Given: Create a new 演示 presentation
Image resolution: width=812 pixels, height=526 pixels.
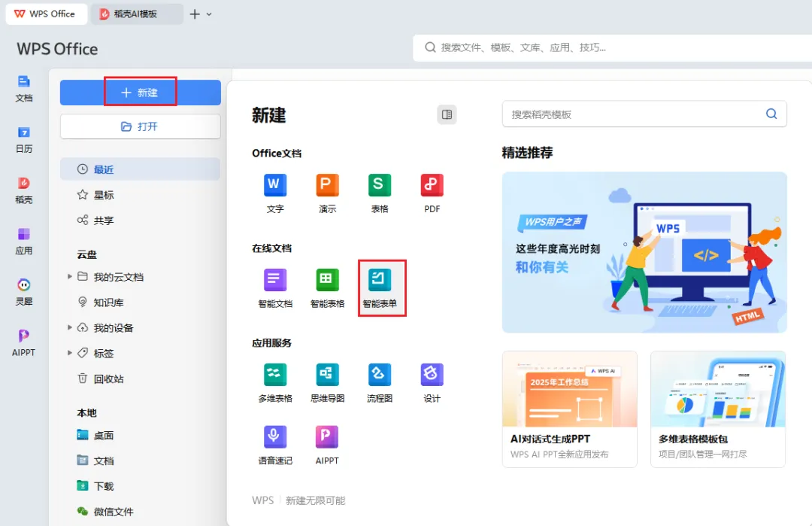Looking at the screenshot, I should 327,193.
